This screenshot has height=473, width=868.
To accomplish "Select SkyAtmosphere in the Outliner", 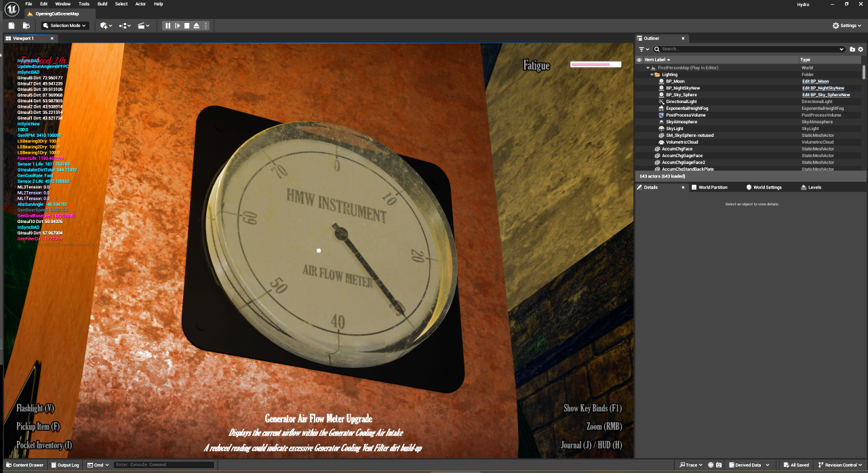I will point(682,122).
